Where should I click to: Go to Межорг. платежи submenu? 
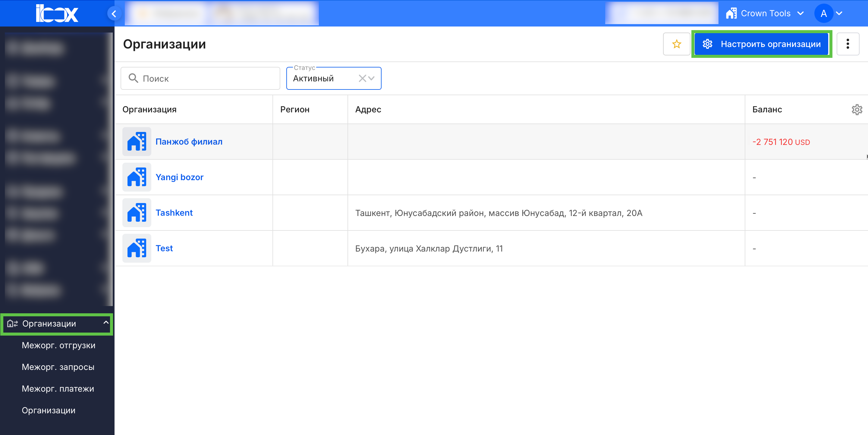[58, 388]
